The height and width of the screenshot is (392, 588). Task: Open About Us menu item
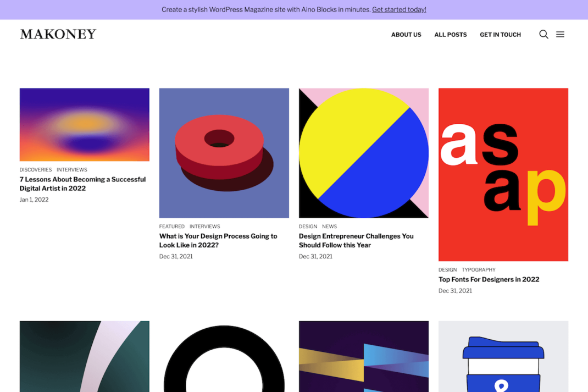coord(406,35)
